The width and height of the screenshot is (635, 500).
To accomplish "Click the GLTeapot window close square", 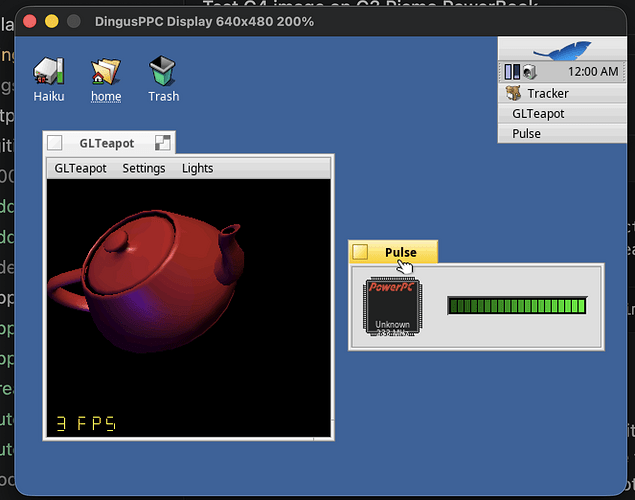I will click(55, 143).
